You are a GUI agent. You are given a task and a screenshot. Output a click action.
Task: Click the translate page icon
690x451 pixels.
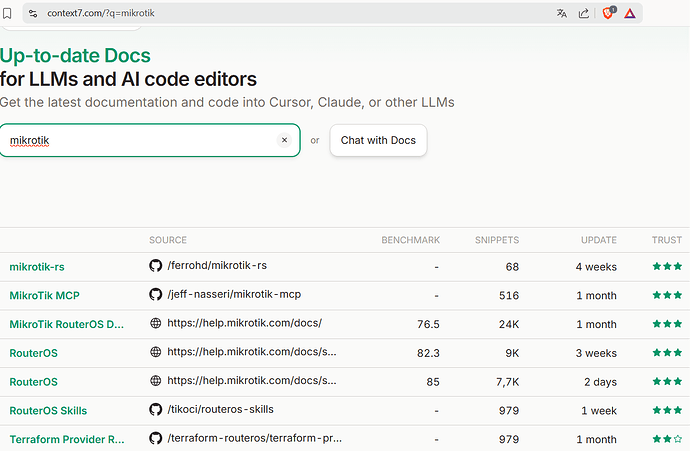pos(562,14)
